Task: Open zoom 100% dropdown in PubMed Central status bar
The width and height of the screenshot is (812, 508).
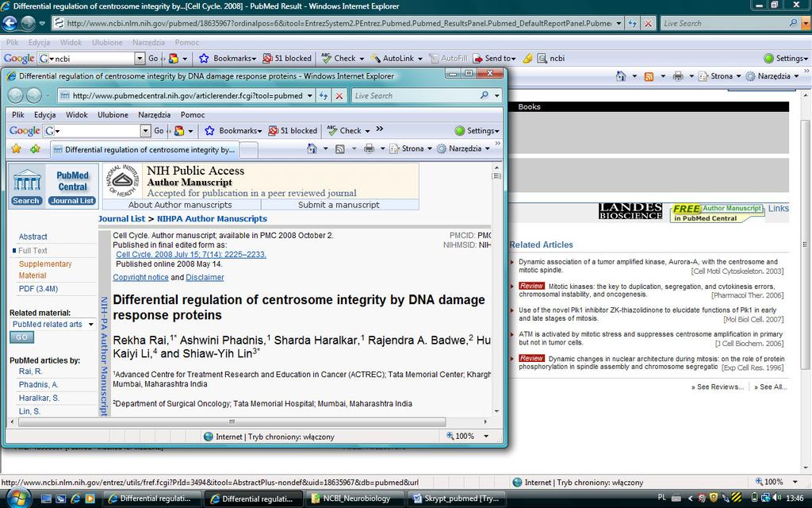Action: pos(486,437)
